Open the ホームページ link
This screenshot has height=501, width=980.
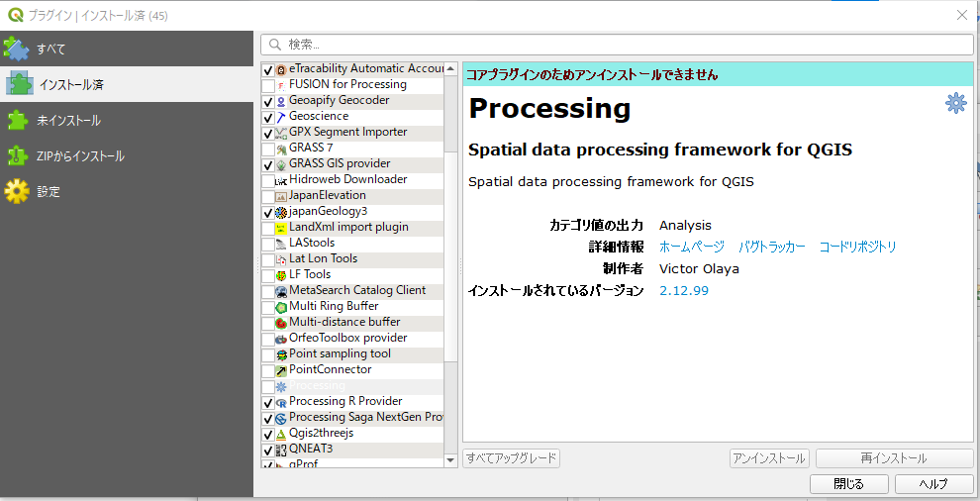[692, 247]
